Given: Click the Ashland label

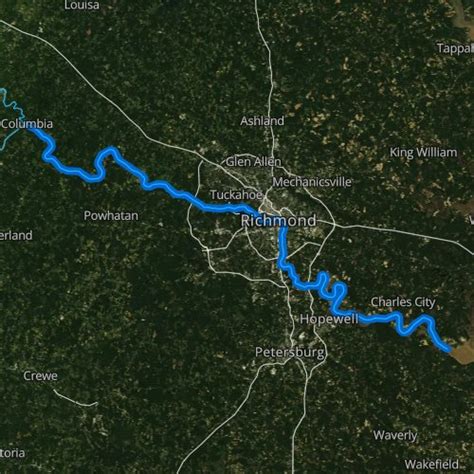Looking at the screenshot, I should click(262, 121).
